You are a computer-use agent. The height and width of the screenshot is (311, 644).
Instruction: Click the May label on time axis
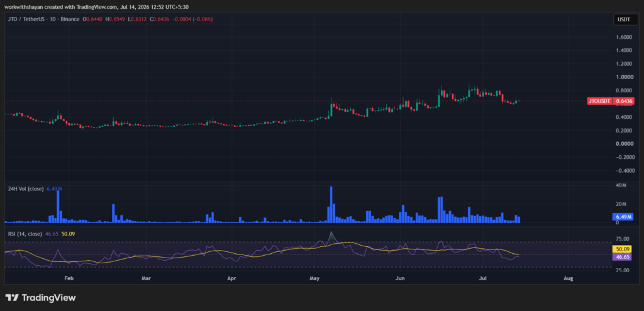[x=314, y=278]
